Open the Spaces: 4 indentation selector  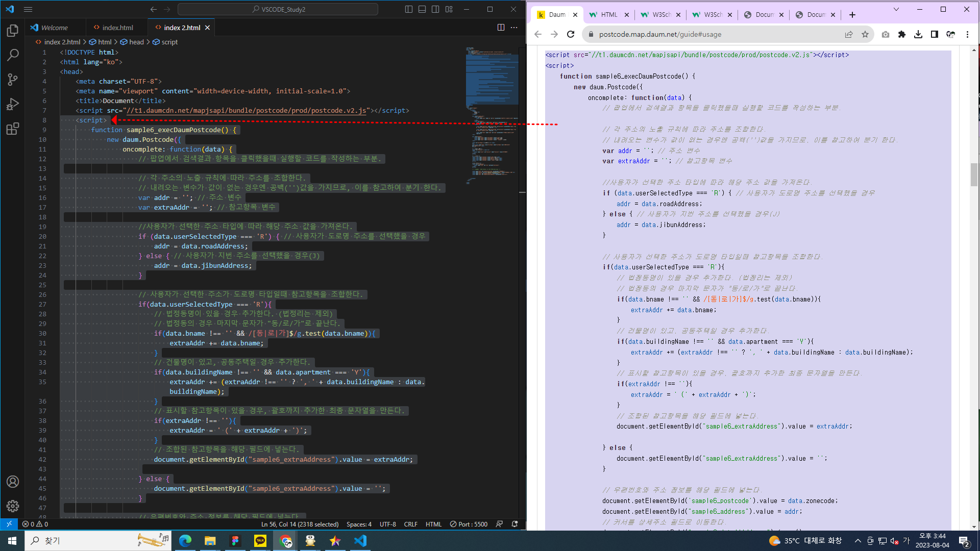(x=359, y=524)
